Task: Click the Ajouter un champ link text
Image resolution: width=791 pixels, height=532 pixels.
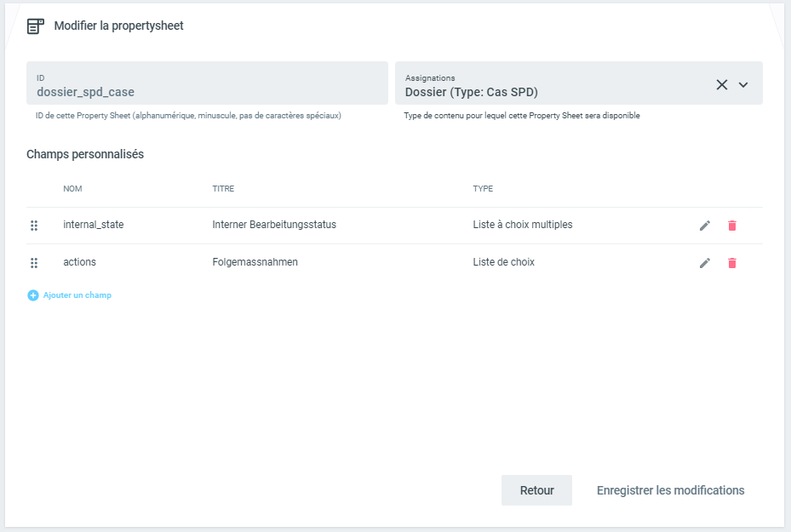Action: (x=77, y=295)
